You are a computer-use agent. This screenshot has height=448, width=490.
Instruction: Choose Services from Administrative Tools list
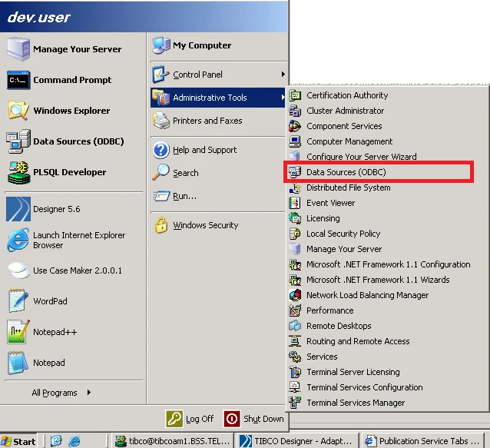tap(322, 357)
